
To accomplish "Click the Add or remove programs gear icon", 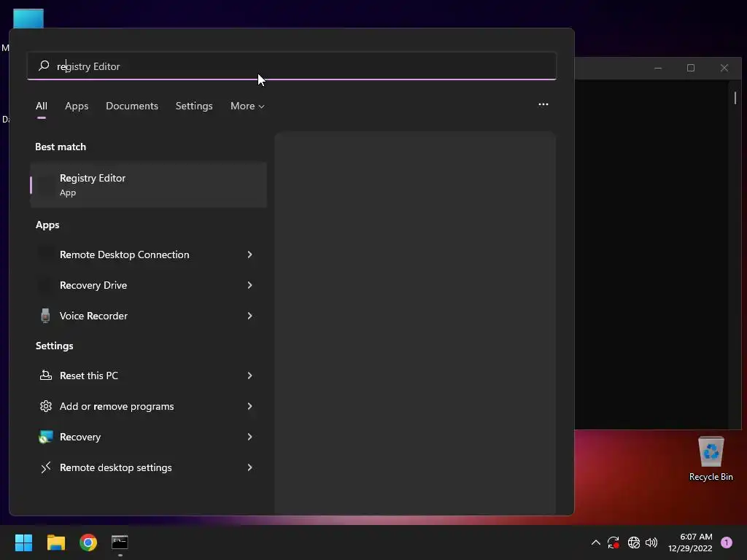I will click(x=46, y=406).
